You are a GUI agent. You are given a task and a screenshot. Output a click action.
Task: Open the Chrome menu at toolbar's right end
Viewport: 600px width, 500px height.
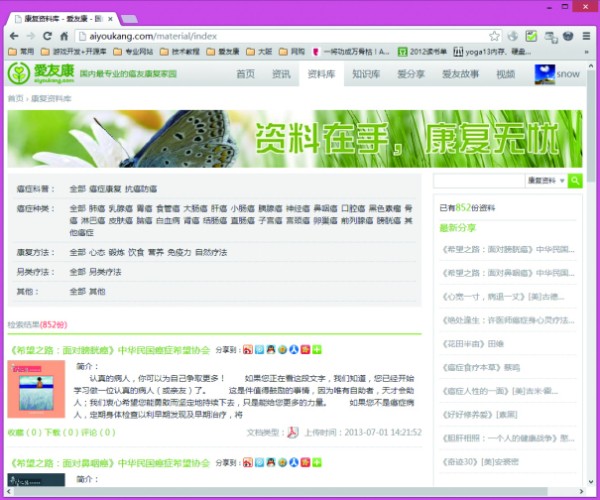(587, 36)
